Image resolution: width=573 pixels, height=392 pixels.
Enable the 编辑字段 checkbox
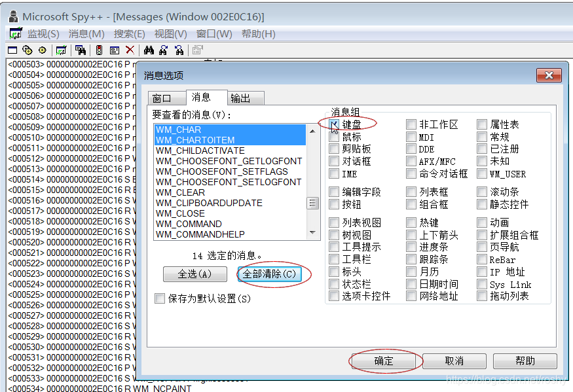(x=334, y=192)
